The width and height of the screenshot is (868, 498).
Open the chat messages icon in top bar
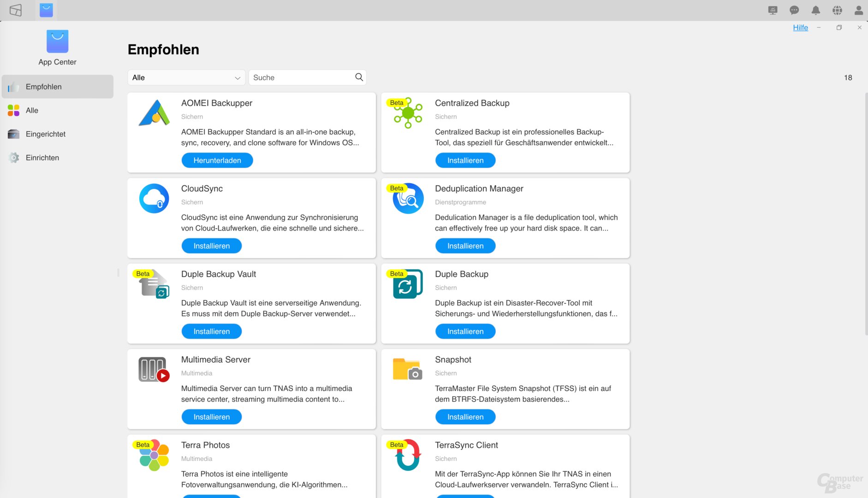(x=794, y=10)
